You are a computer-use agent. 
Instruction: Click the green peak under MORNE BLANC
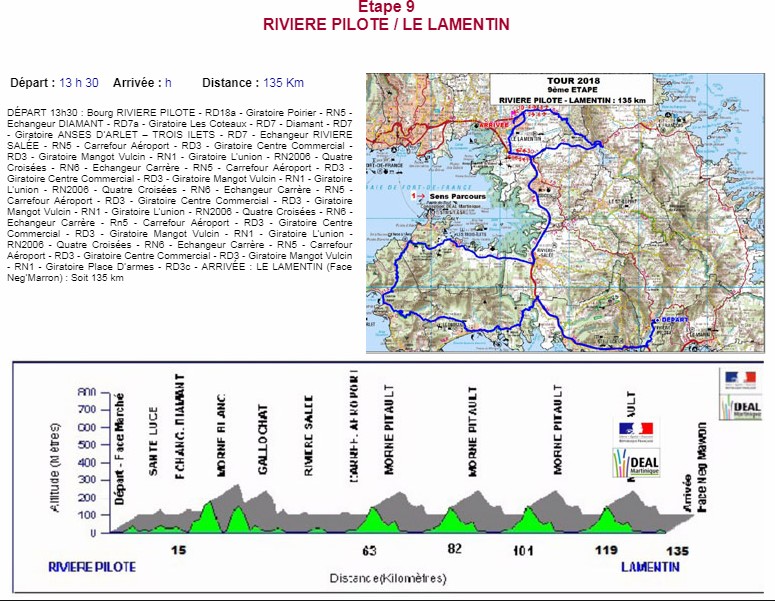tap(209, 516)
